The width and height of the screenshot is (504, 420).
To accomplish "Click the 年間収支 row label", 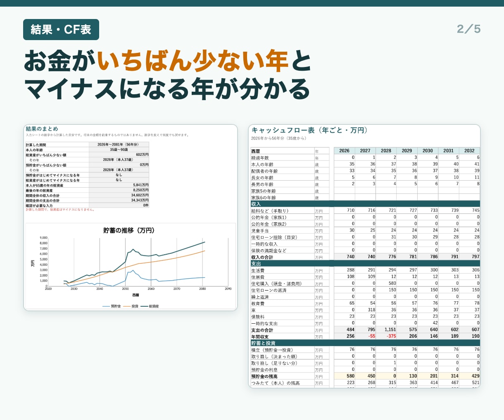I will 260,337.
